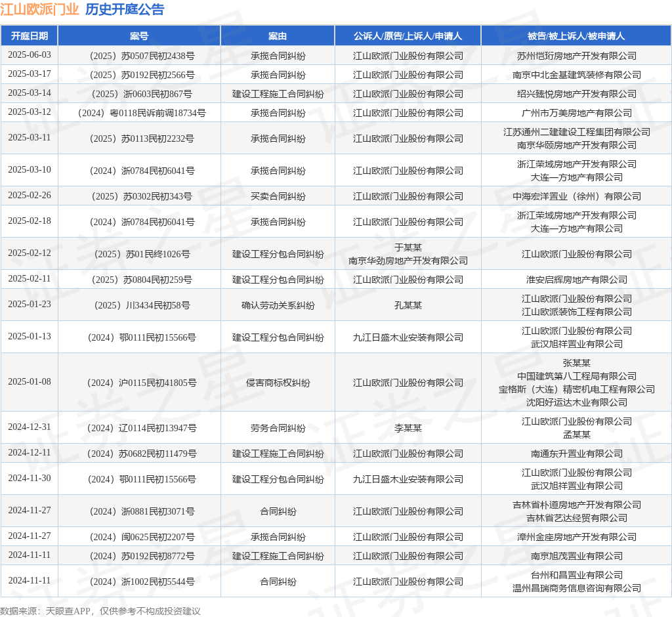Click defendant 南京华颐房地产开发有限公司
This screenshot has height=617, width=672.
576,145
